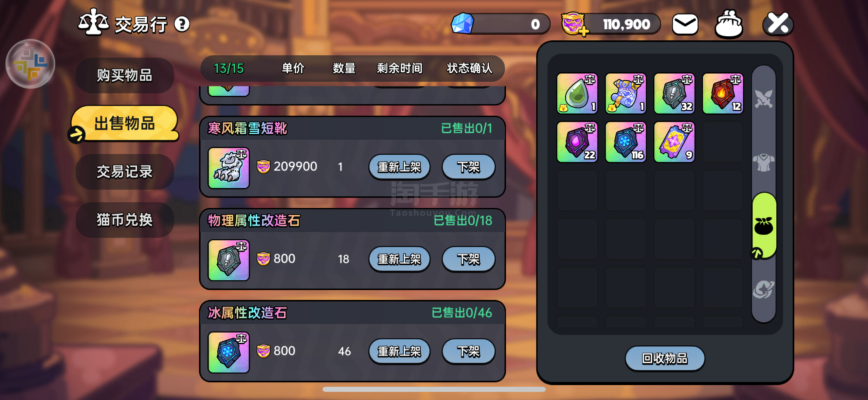
Task: Open the 猫币兑换 tab
Action: (x=125, y=220)
